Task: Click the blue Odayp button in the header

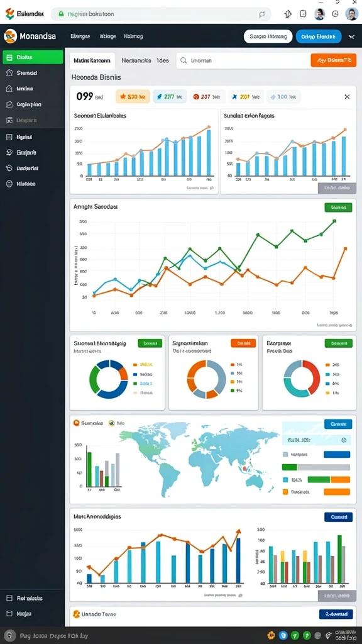Action: [x=319, y=36]
